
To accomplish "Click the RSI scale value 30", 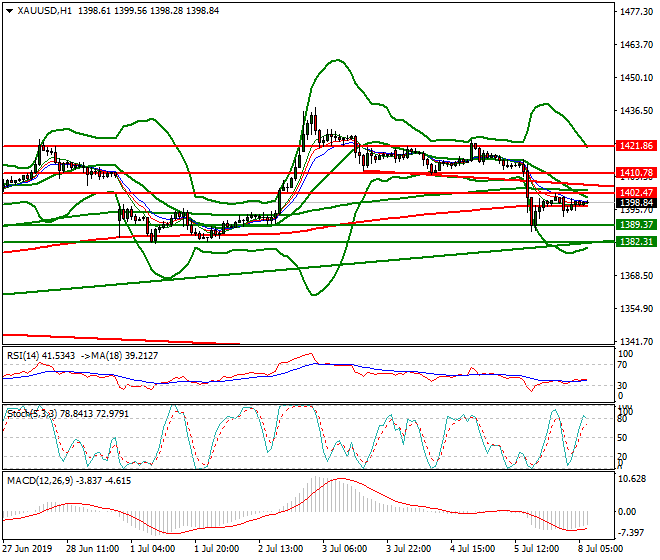I will (x=622, y=386).
